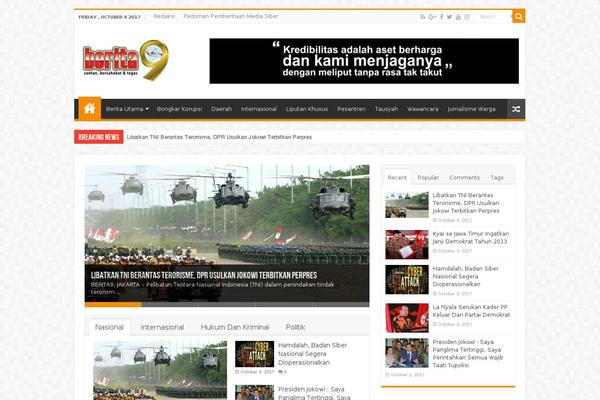Open the Pesantren menu item

351,109
